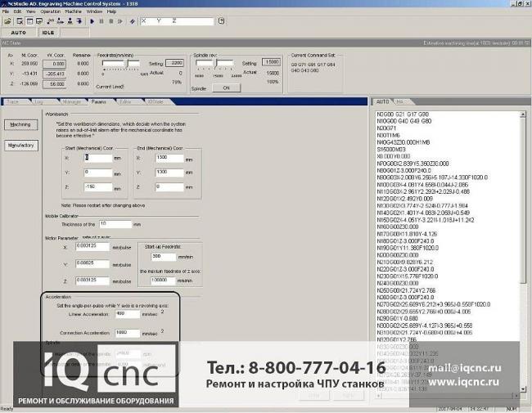This screenshot has height=413, width=532.
Task: Click the Spindle rev slider
Action: (225, 70)
